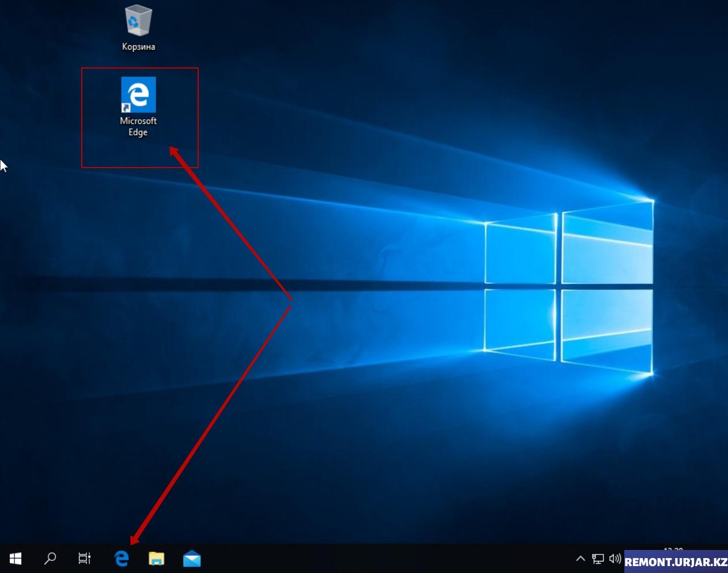
Task: Click empty taskbar space right of Mail
Action: point(374,559)
